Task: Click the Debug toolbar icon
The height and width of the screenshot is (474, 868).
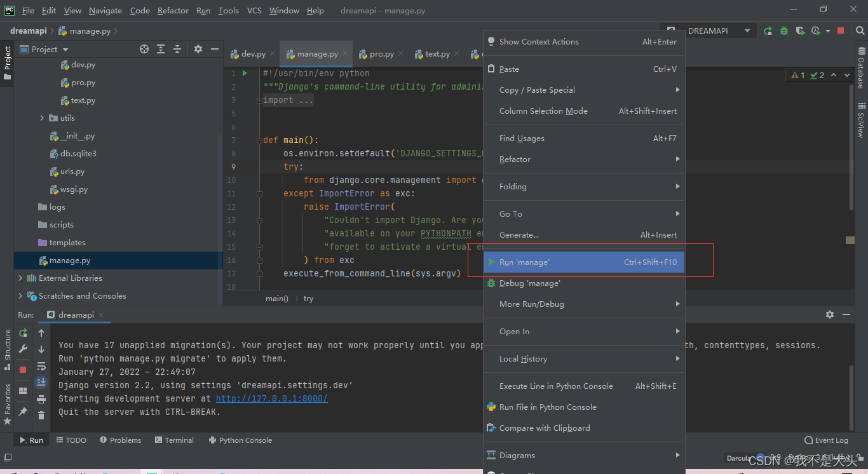Action: (783, 30)
